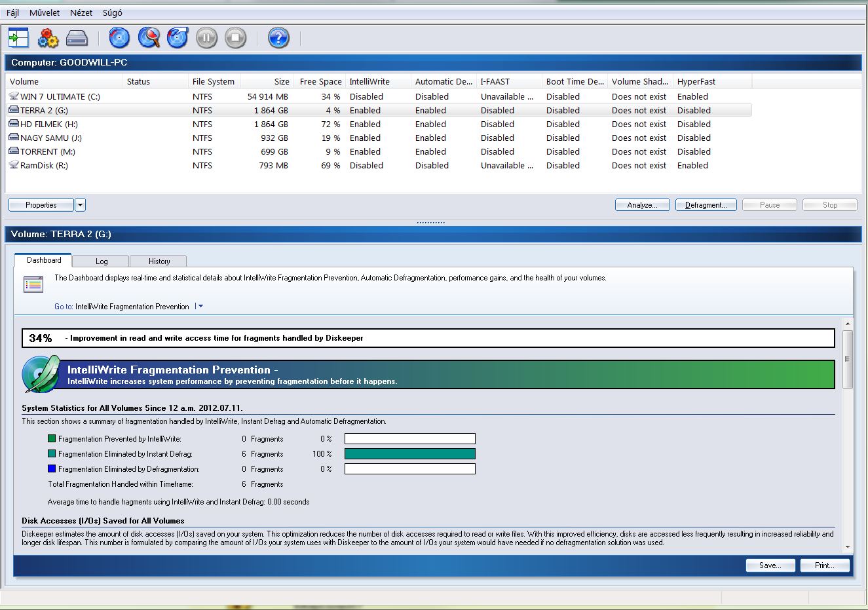The width and height of the screenshot is (868, 610).
Task: Click drive icon of WIN 7 ULTIMATE (C:)
Action: [14, 96]
